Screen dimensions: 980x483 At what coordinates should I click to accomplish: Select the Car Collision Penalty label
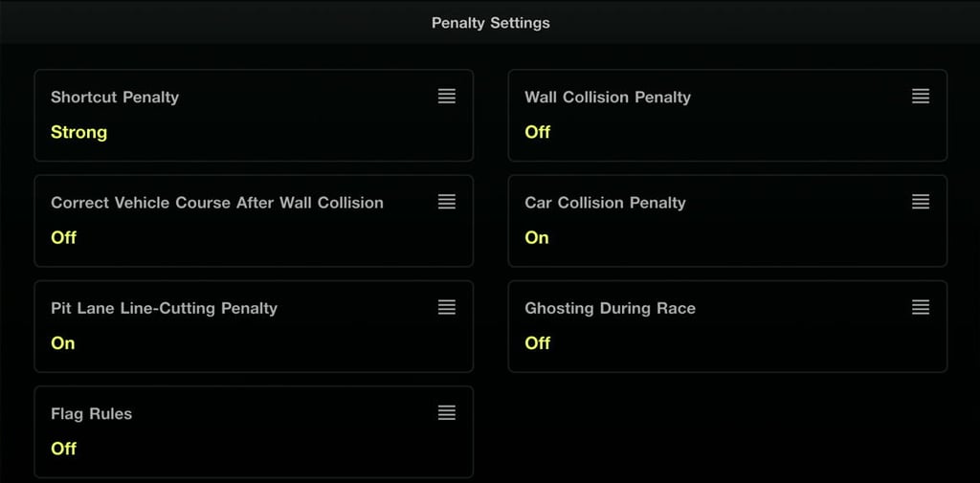(605, 203)
